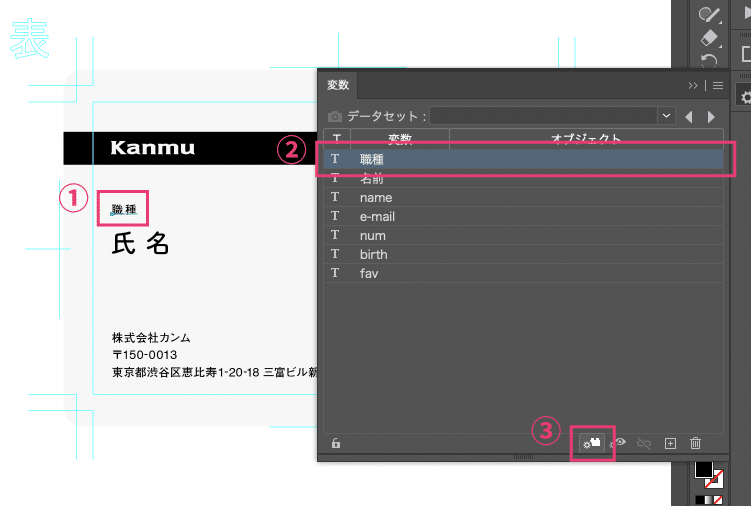This screenshot has height=506, width=751.
Task: Click the Make Visibility Dynamic eye icon
Action: point(619,443)
